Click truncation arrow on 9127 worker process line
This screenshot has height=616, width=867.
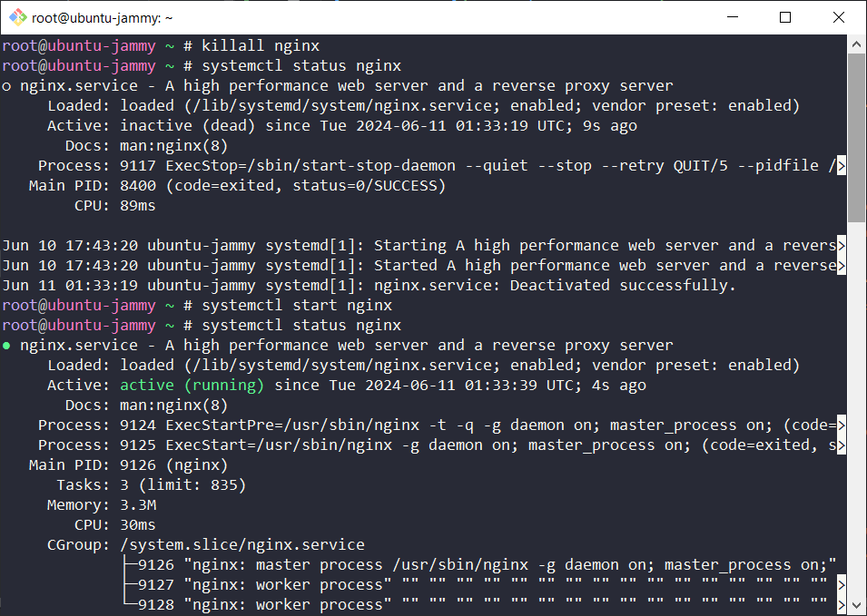point(842,585)
